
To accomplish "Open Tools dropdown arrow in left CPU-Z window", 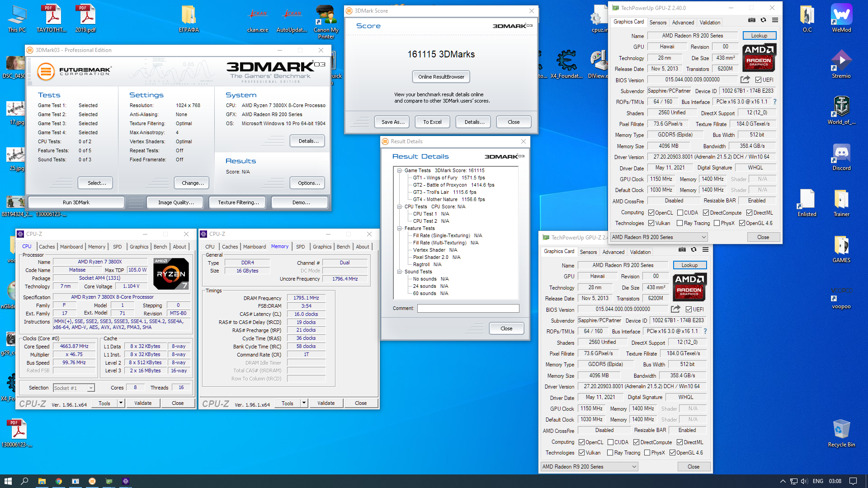I will (121, 403).
